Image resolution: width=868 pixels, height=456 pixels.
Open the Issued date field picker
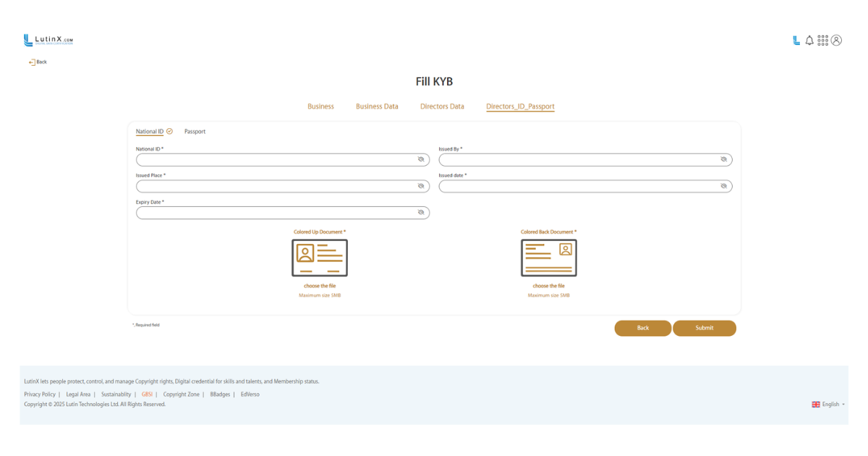pyautogui.click(x=579, y=186)
